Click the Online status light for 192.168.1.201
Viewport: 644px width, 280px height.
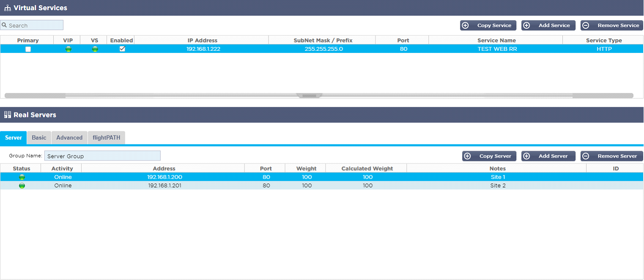pyautogui.click(x=22, y=185)
